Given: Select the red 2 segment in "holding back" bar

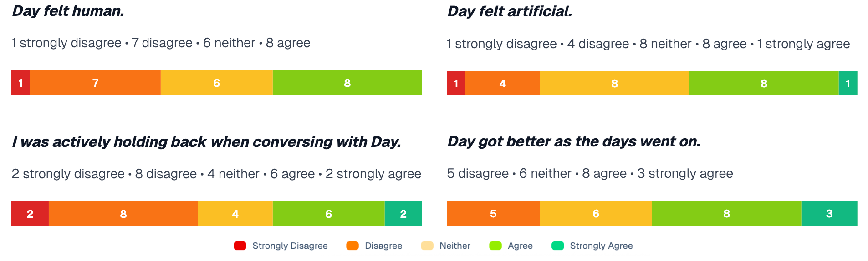Looking at the screenshot, I should 30,214.
